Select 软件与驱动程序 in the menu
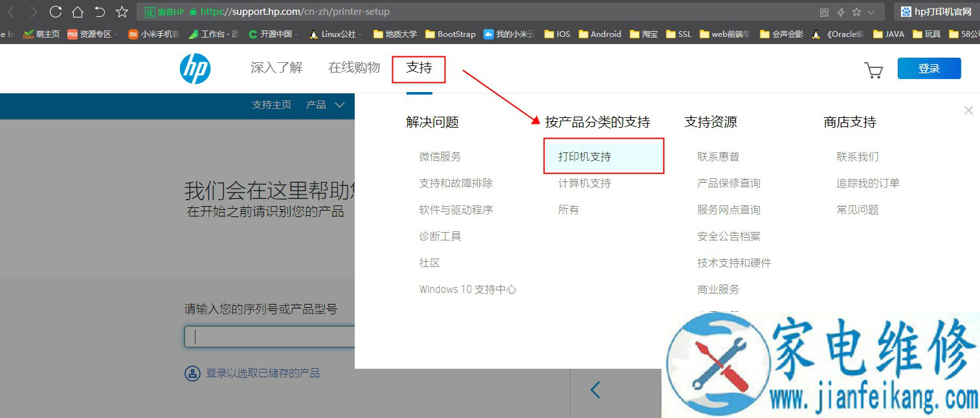The width and height of the screenshot is (980, 418). (456, 210)
